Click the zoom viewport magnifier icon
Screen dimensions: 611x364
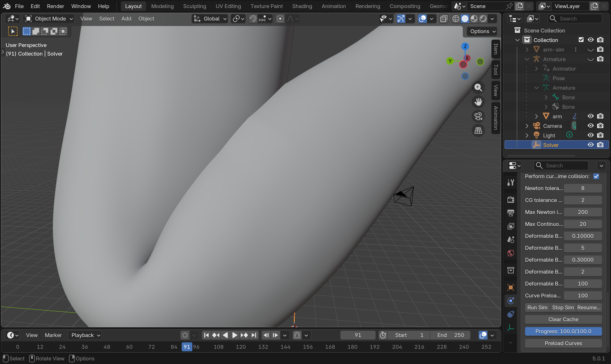click(x=478, y=87)
